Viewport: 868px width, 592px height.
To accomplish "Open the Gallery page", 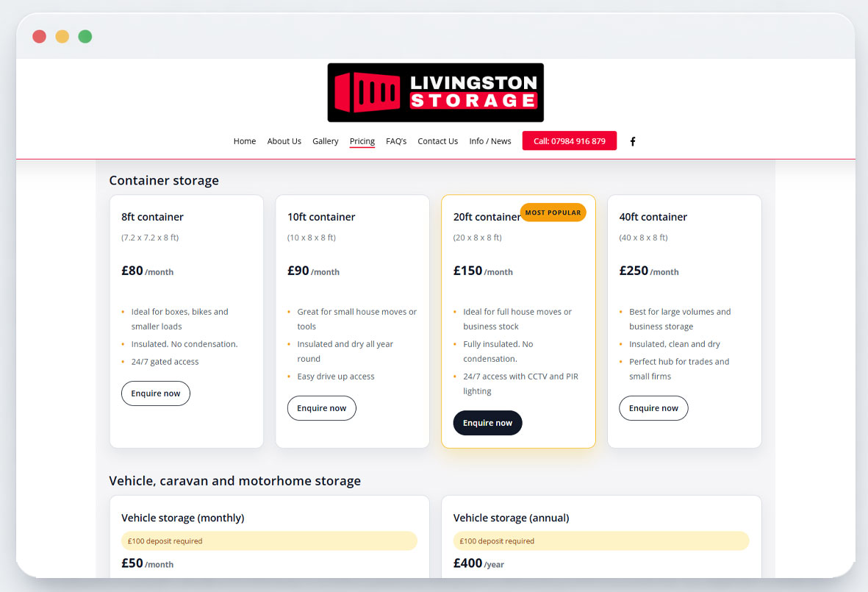I will pyautogui.click(x=325, y=141).
